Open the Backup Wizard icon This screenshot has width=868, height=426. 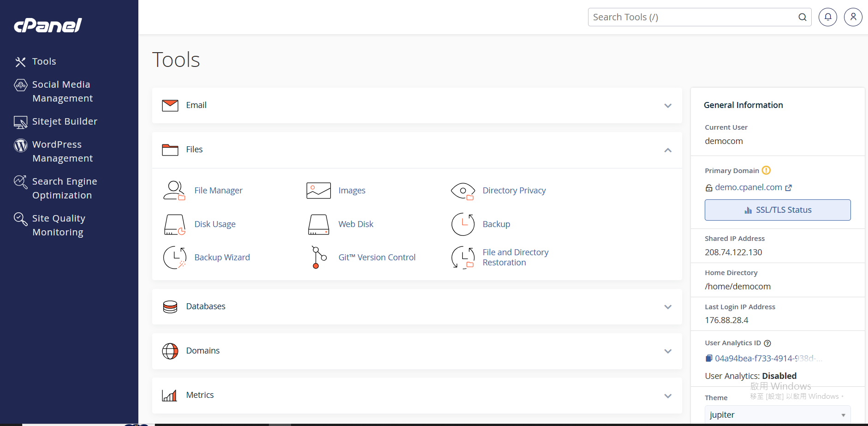[x=174, y=258]
